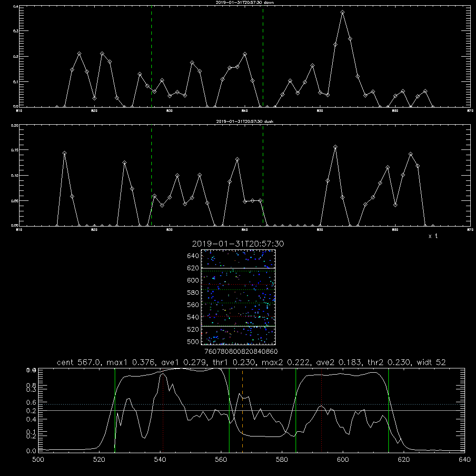Click the dawn plot title '2019-01-31T20:57:30 dawn'
The height and width of the screenshot is (476, 476).
point(245,2)
